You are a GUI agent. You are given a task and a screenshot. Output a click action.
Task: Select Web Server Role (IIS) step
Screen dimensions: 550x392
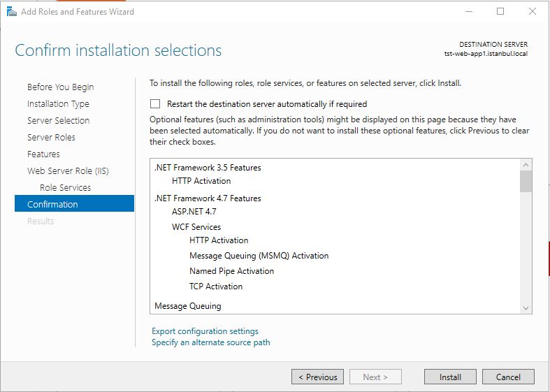click(68, 171)
